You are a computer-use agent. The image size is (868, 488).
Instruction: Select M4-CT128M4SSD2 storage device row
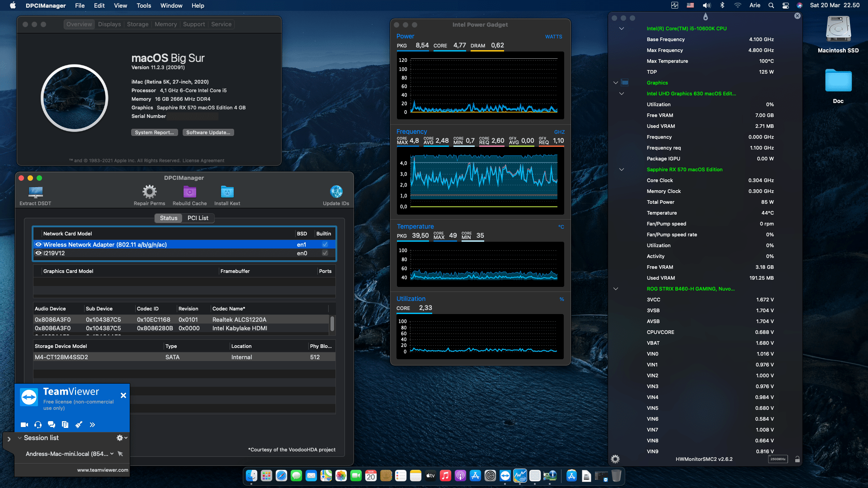(184, 357)
